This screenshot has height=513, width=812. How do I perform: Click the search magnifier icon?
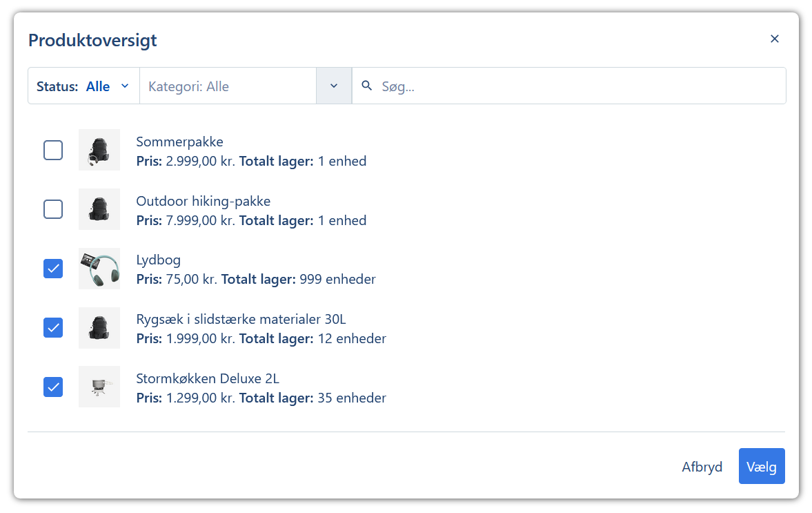pos(367,86)
